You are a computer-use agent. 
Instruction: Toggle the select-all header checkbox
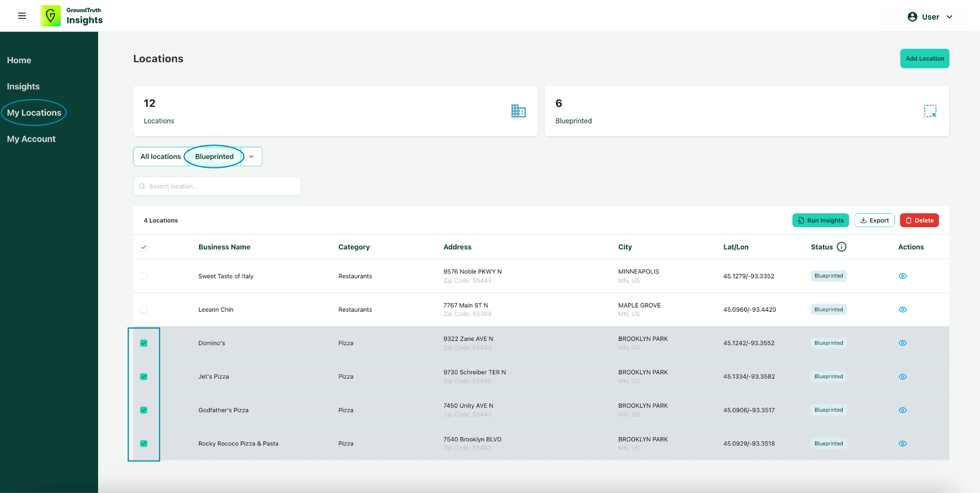[143, 247]
